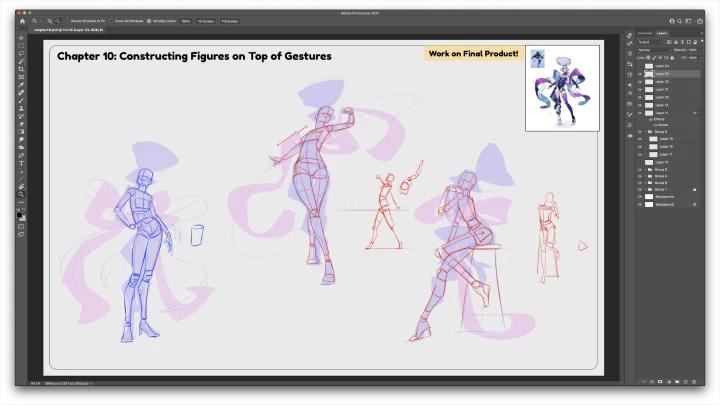This screenshot has height=405, width=720.
Task: Expand the Group 1 folder arrow
Action: point(646,189)
